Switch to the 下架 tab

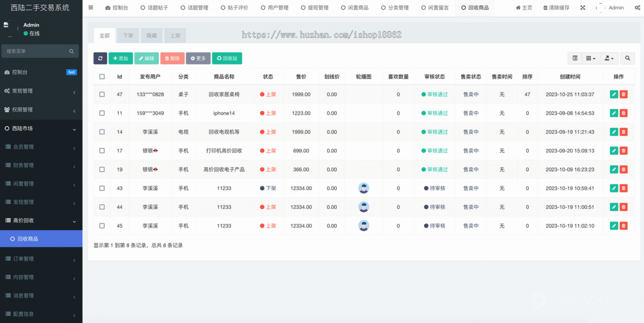pos(128,34)
